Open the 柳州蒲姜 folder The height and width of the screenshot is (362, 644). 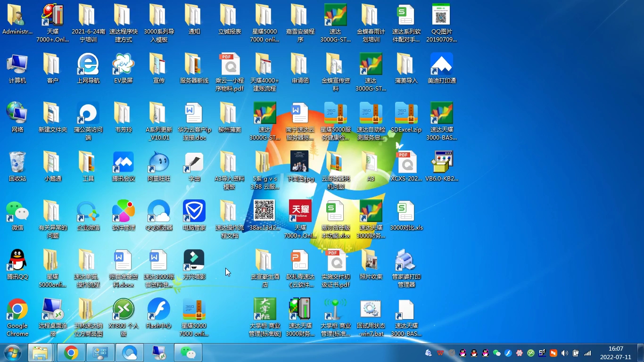coord(230,118)
